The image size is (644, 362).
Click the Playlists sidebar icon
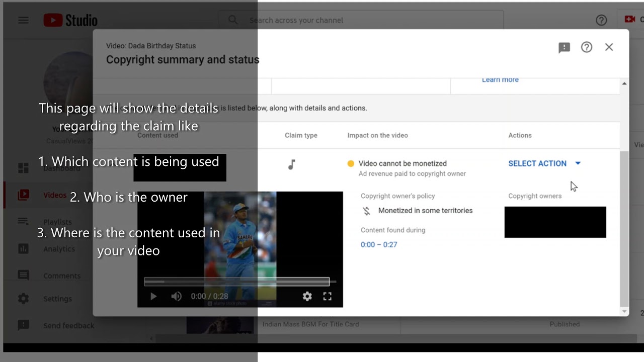[23, 222]
